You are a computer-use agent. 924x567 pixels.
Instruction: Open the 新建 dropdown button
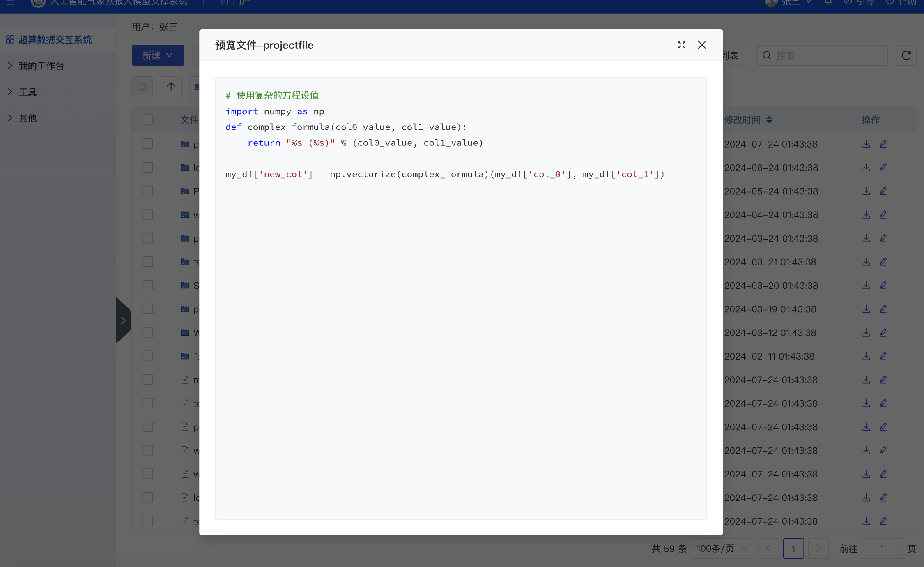(158, 55)
